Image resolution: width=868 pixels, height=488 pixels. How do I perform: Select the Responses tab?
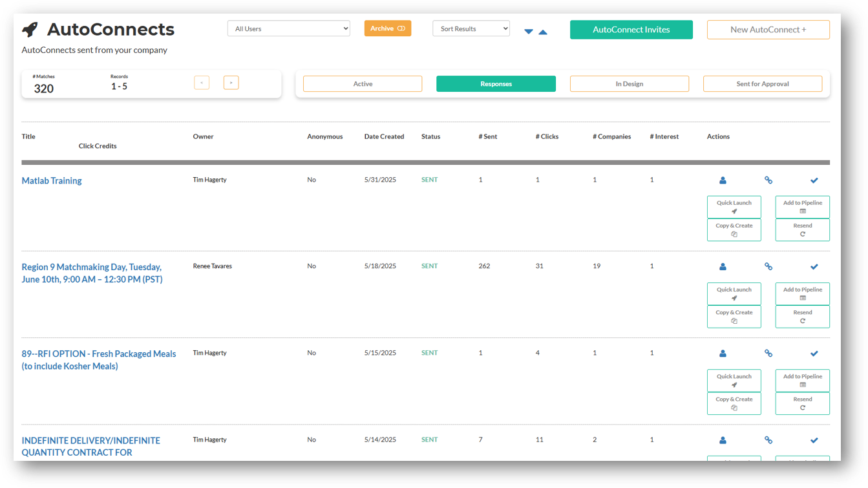(x=496, y=84)
